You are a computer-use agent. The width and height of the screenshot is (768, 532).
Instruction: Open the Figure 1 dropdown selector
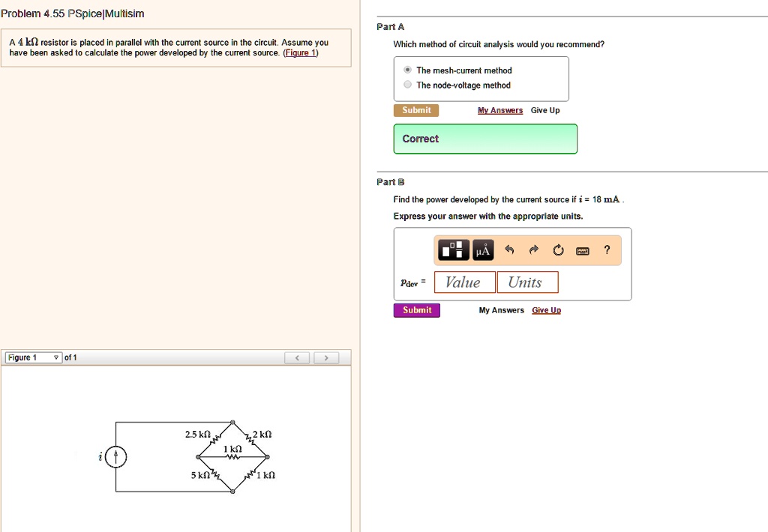click(x=31, y=357)
